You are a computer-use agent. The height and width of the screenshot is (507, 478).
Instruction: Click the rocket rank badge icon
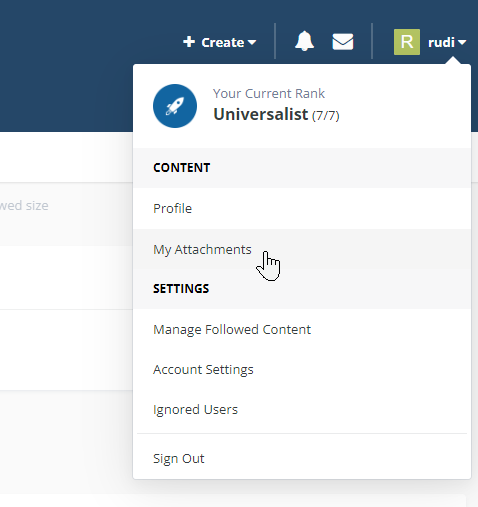pos(175,106)
